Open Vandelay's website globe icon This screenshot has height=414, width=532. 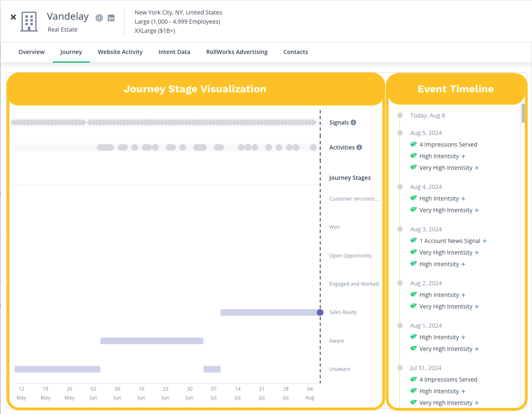click(x=99, y=18)
